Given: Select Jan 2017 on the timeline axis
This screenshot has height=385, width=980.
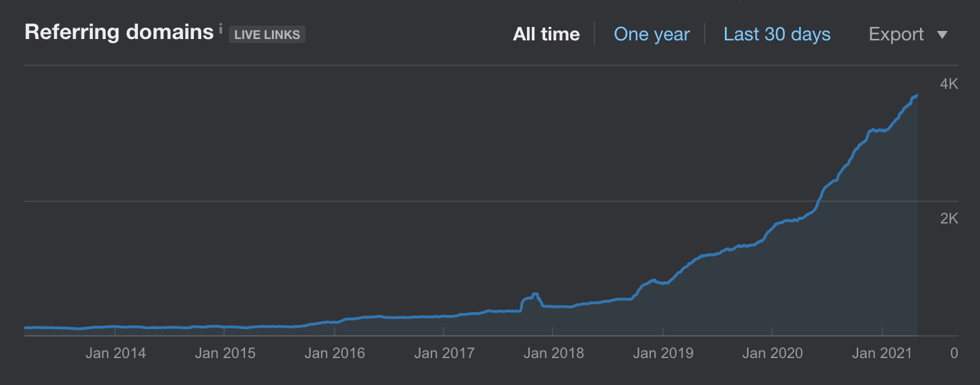Looking at the screenshot, I should click(x=444, y=353).
